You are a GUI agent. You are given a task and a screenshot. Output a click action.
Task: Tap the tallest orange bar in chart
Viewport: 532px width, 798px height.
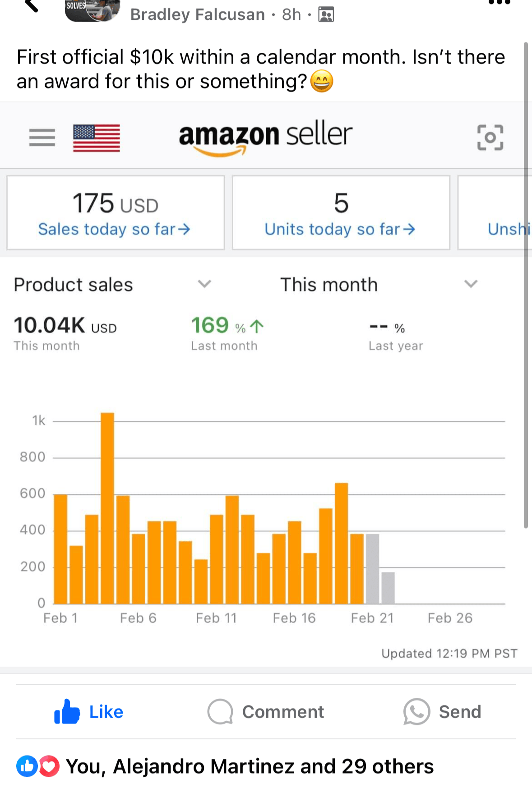(107, 507)
